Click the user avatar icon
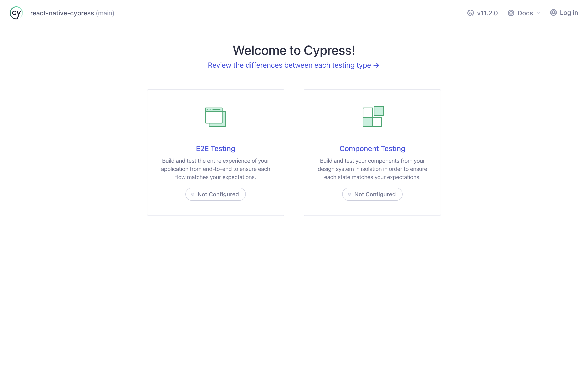Screen dimensions: 588x368 click(x=553, y=13)
